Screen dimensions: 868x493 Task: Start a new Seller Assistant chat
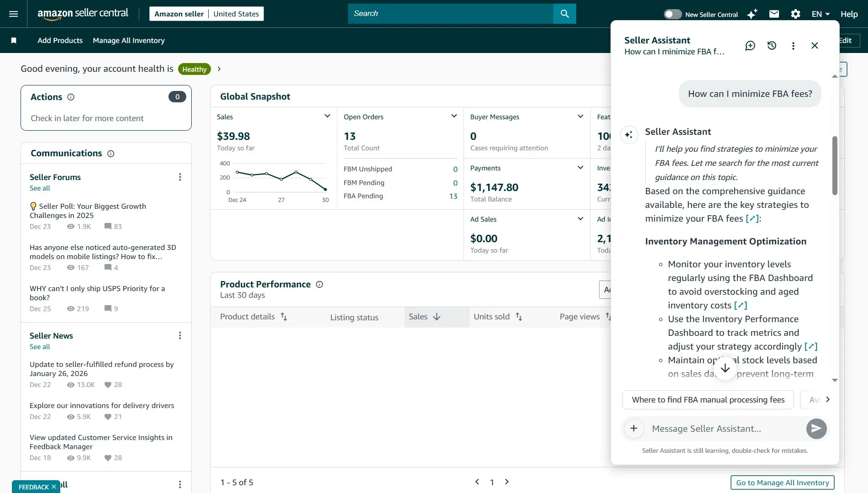coord(750,46)
